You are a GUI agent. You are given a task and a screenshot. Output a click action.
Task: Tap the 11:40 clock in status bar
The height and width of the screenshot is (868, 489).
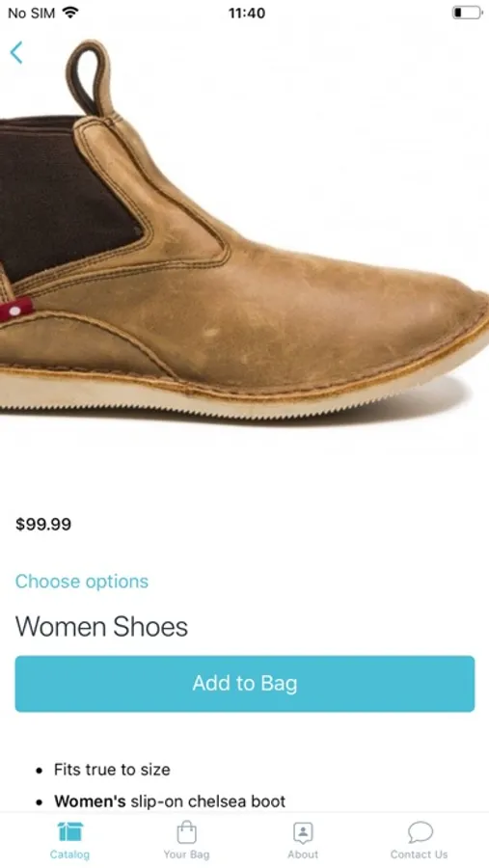(247, 13)
